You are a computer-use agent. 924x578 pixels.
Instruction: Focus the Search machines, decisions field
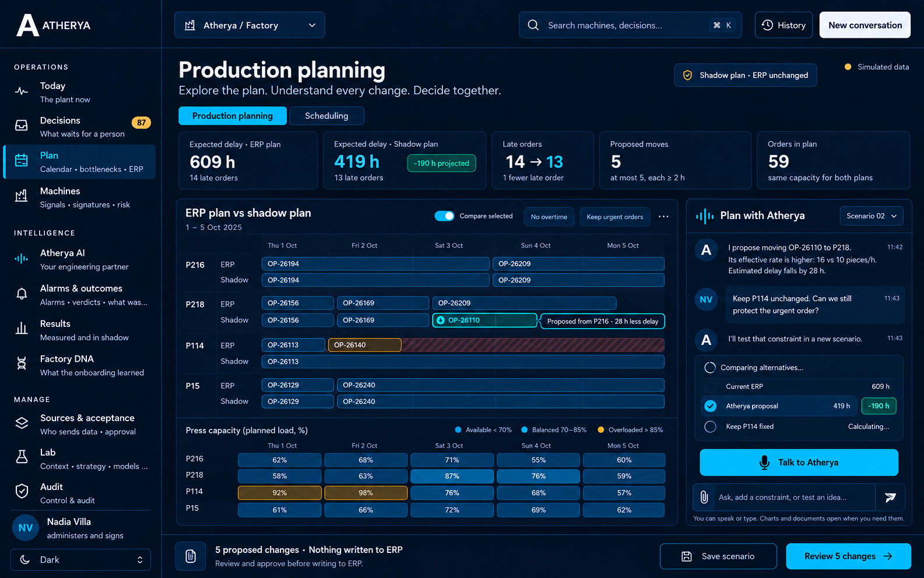click(630, 25)
